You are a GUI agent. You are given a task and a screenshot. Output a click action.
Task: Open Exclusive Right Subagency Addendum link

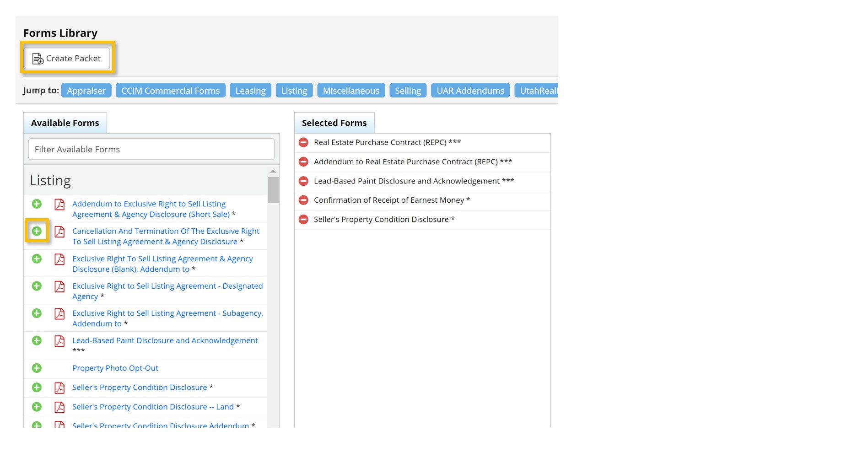[167, 313]
